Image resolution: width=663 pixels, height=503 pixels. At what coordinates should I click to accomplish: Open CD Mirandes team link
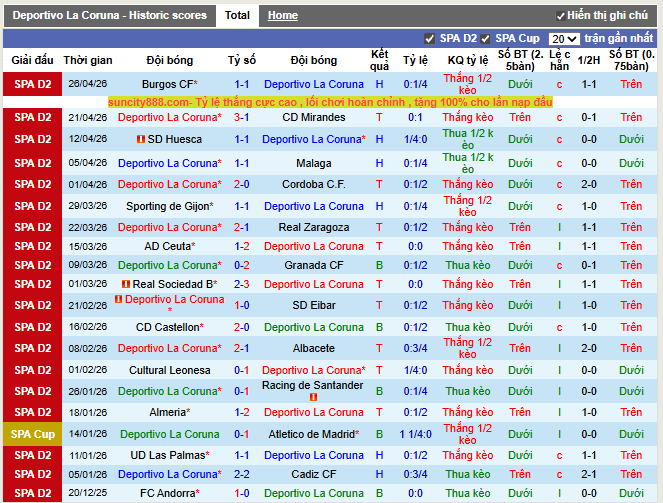(314, 117)
